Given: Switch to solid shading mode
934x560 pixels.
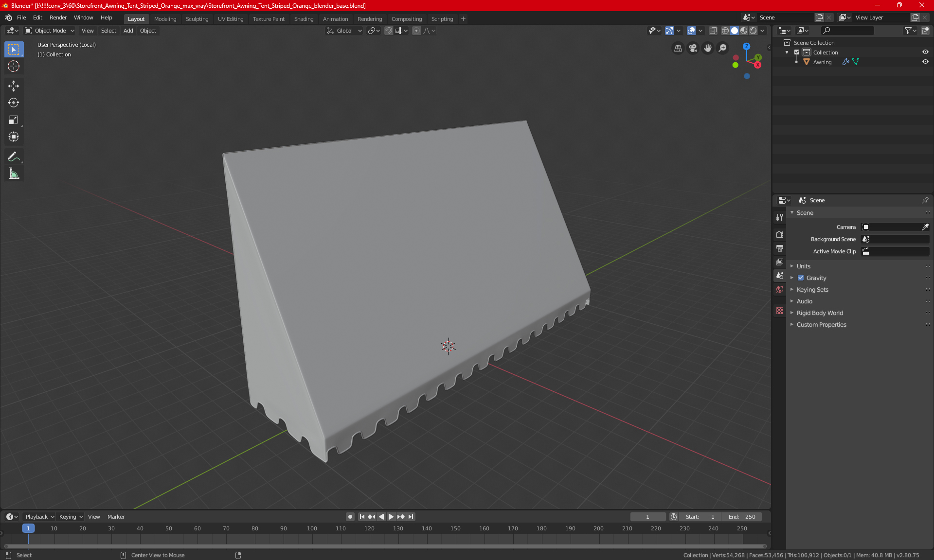Looking at the screenshot, I should (x=735, y=31).
